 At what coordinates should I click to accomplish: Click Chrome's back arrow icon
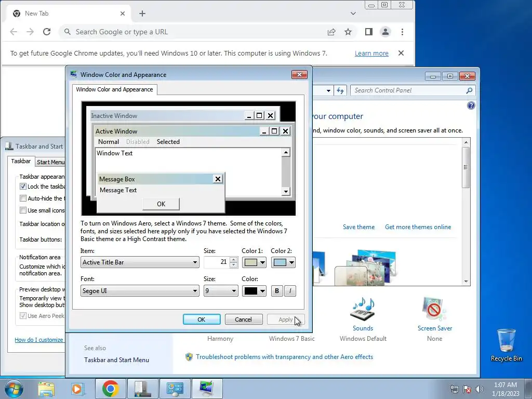tap(14, 32)
